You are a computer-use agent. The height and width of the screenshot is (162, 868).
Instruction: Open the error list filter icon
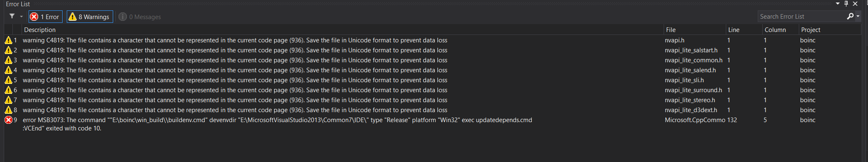click(12, 16)
